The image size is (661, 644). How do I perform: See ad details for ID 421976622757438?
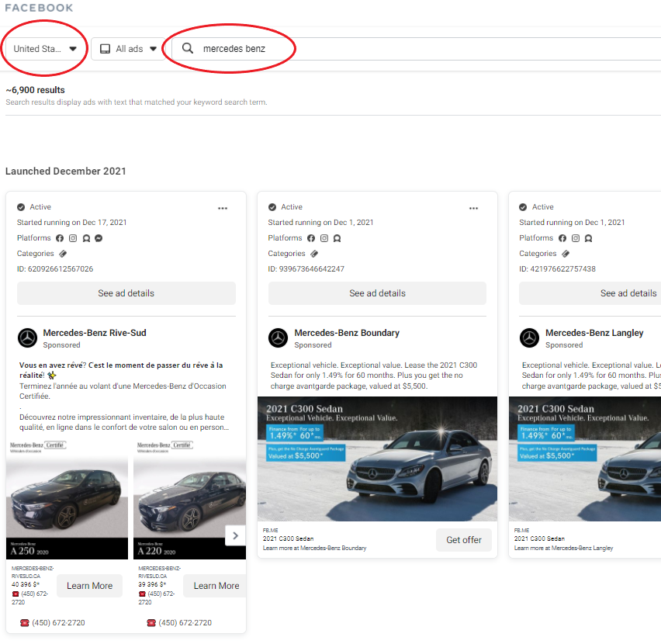pos(590,293)
